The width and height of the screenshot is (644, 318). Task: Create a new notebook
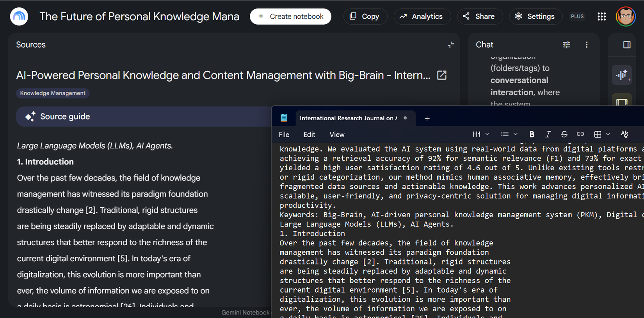(290, 16)
